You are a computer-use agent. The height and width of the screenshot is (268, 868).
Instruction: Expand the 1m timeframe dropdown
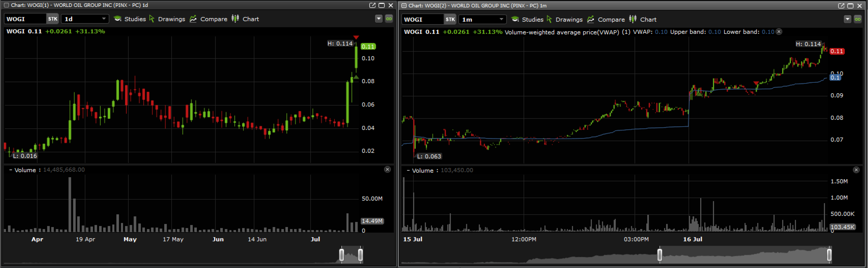coord(501,19)
